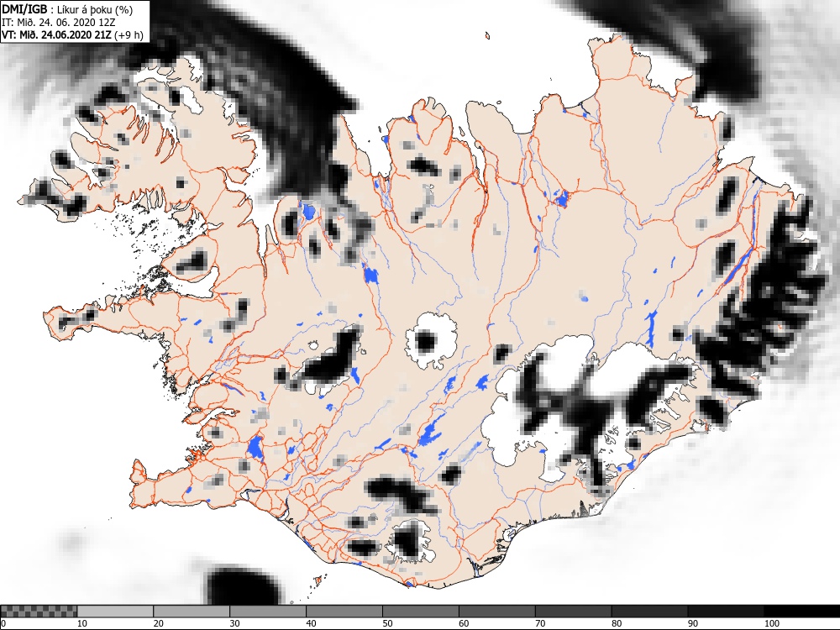Click the 'VT: Mið. 24.06.2020 21Z (+9 h)' line
The height and width of the screenshot is (630, 840).
72,34
